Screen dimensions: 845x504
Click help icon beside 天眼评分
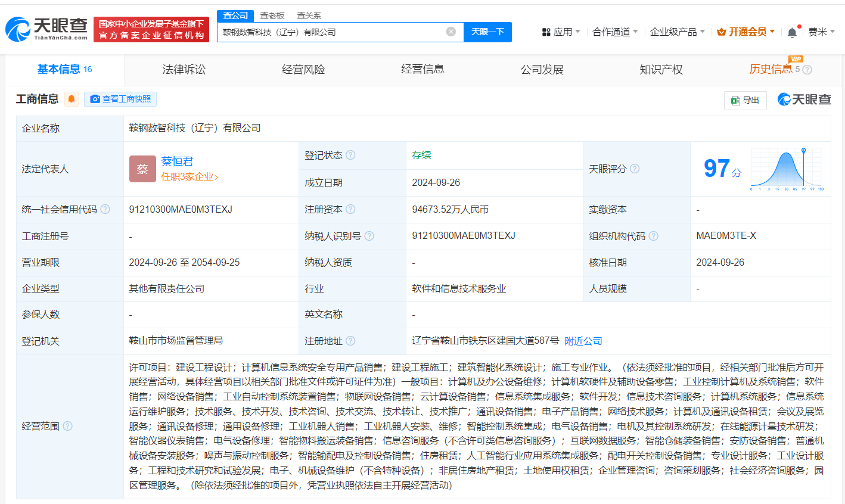[x=635, y=169]
